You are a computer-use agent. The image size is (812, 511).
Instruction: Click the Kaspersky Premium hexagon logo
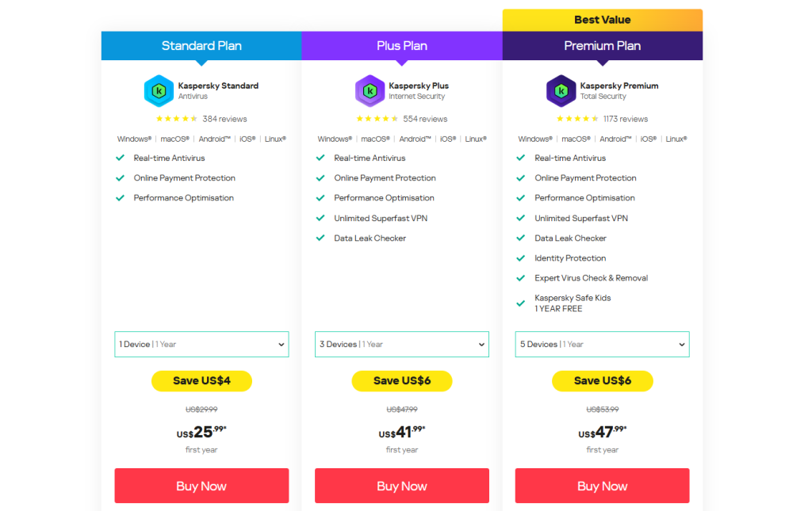(561, 90)
